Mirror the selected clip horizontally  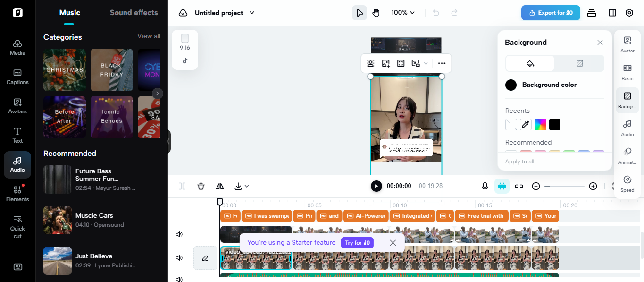(x=220, y=186)
